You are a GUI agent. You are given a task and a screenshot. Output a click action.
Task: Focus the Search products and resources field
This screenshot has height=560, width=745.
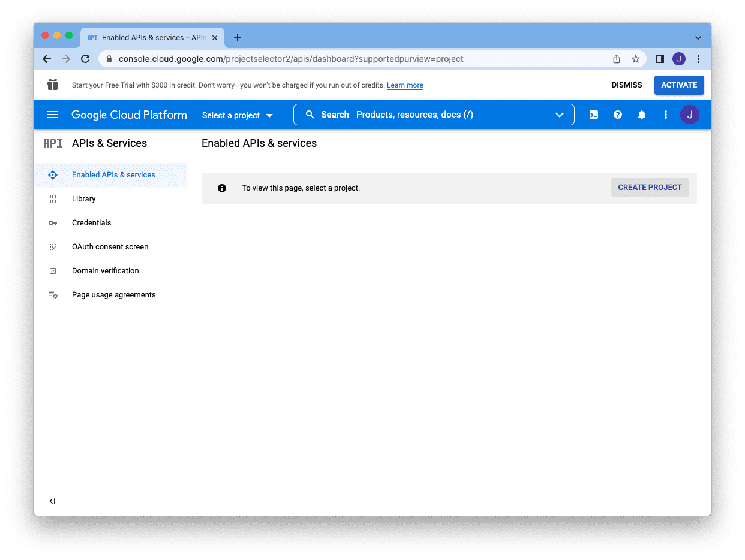pyautogui.click(x=434, y=115)
